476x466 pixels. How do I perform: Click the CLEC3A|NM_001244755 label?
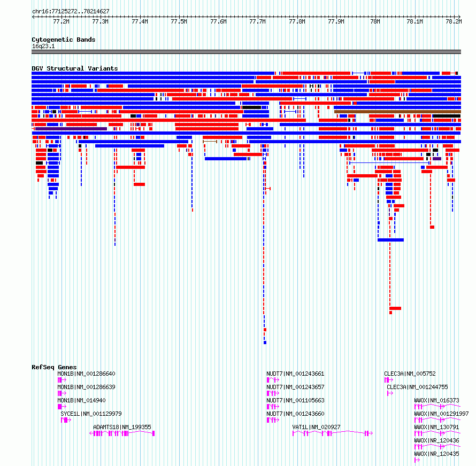[x=417, y=387]
